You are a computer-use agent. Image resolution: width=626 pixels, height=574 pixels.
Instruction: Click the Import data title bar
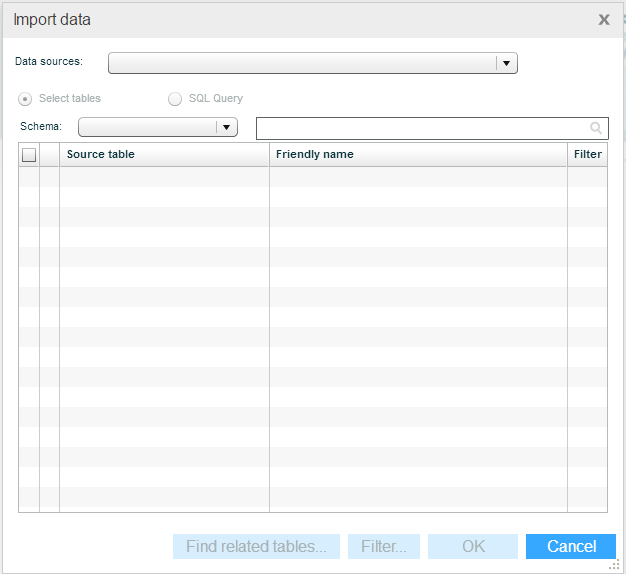pos(300,19)
